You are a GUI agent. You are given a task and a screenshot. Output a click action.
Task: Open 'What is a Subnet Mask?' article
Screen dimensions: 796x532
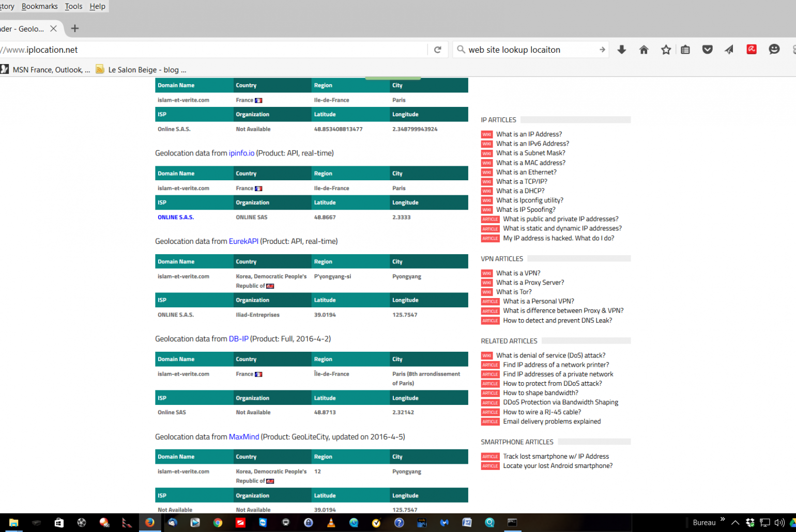(531, 153)
